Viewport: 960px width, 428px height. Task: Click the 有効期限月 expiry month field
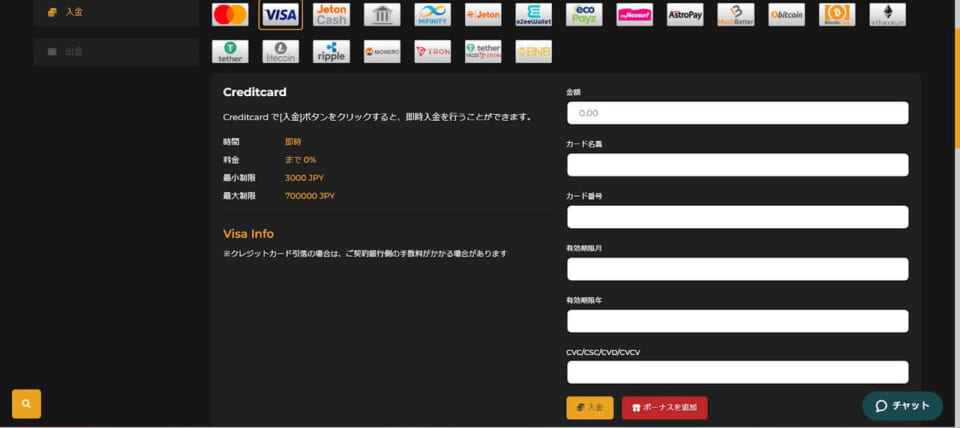(x=738, y=269)
